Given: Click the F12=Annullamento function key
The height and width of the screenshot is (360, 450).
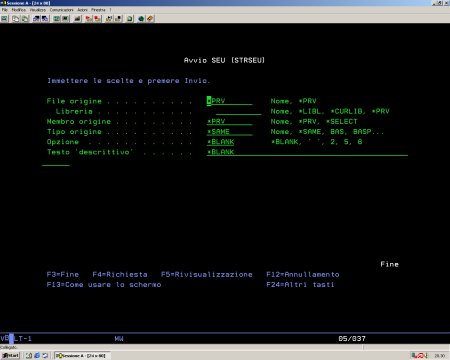Looking at the screenshot, I should (303, 274).
